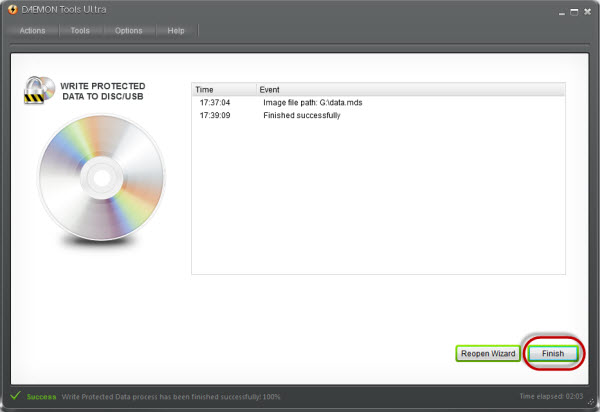
Task: Open the Actions menu
Action: coord(33,31)
